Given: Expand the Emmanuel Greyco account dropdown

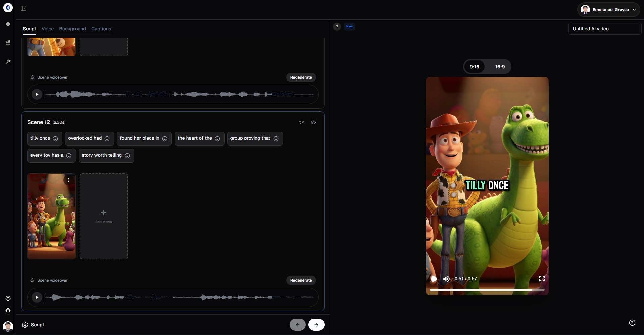Looking at the screenshot, I should (608, 10).
